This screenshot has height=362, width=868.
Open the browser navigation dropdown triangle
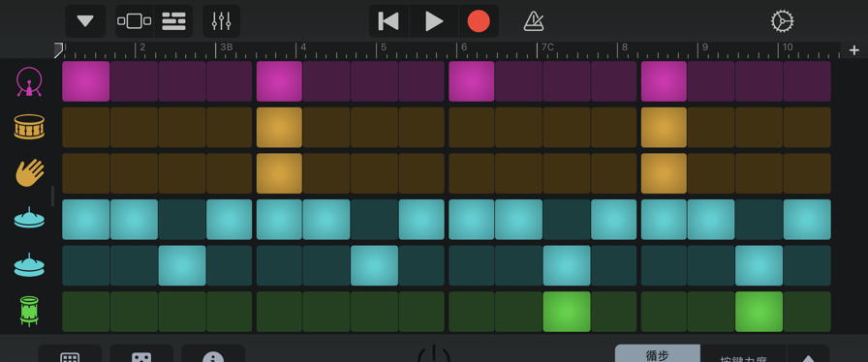[85, 21]
